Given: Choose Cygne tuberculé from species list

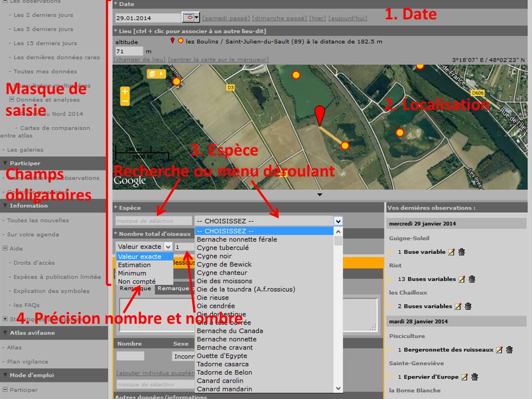Looking at the screenshot, I should [264, 248].
